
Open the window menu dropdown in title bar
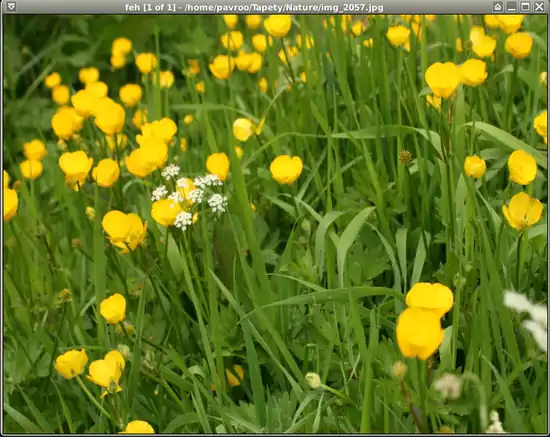pyautogui.click(x=11, y=6)
